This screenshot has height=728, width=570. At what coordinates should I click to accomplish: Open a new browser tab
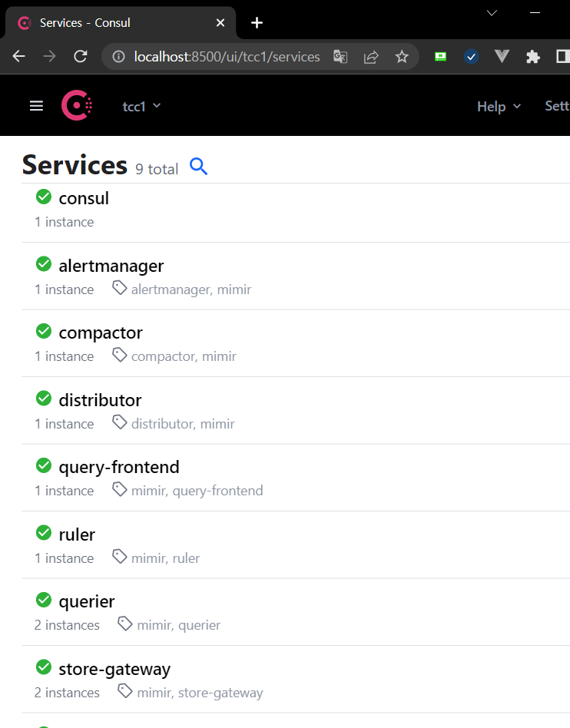(x=257, y=23)
